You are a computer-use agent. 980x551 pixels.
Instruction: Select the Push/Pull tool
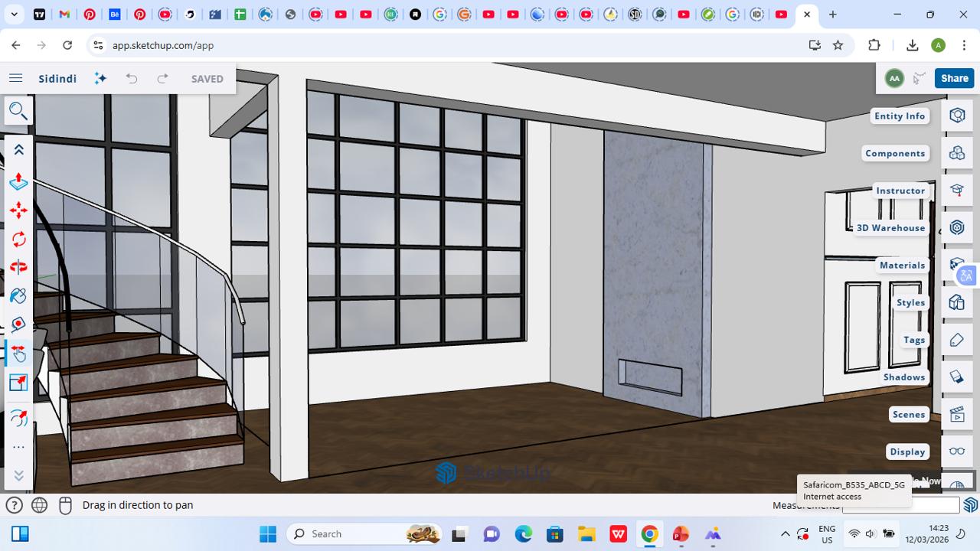pos(18,181)
